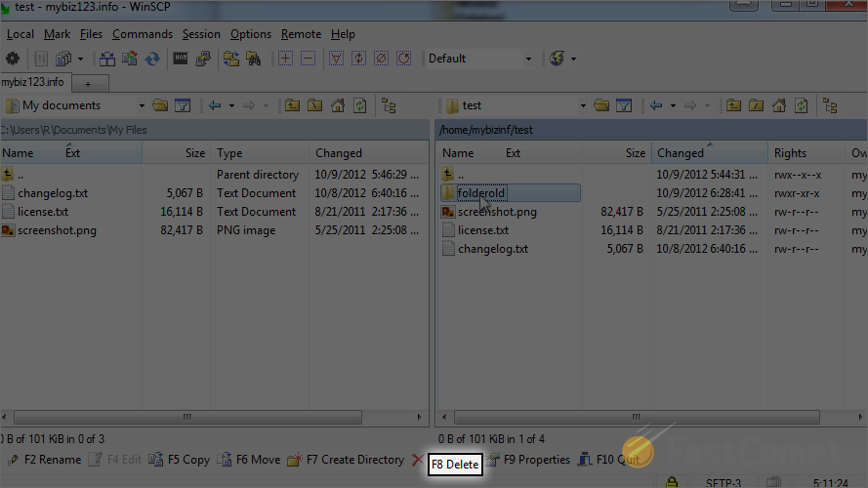This screenshot has height=488, width=868.
Task: Click the local panel filter funnel icon
Action: (183, 105)
